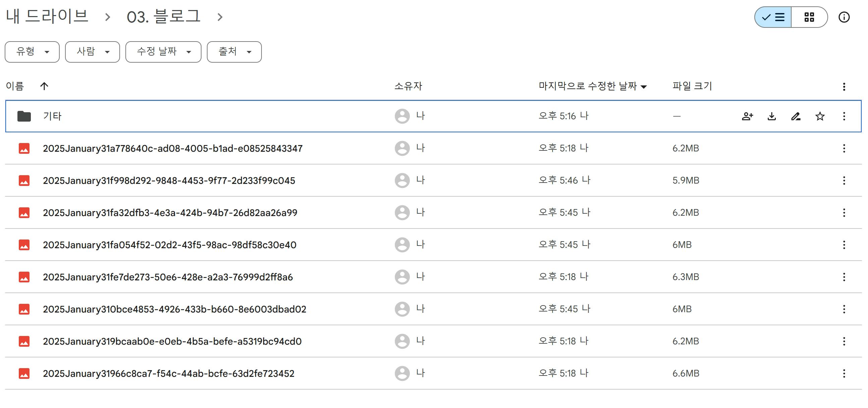Open the 출처 filter chip

coord(234,52)
